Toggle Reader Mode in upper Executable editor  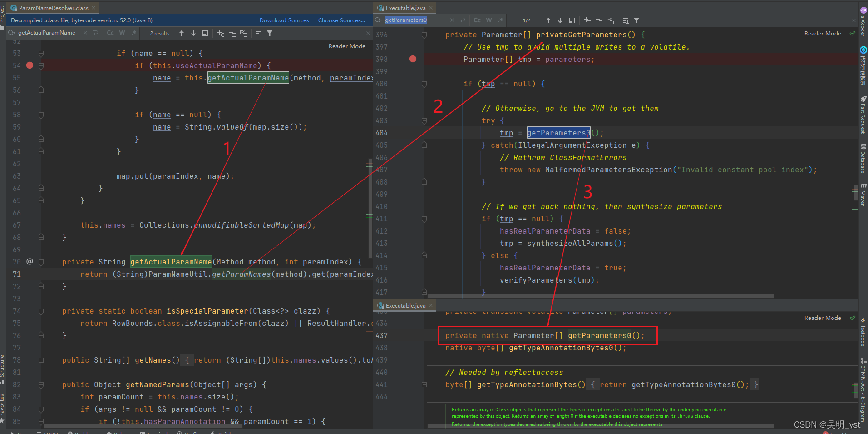[x=823, y=34]
